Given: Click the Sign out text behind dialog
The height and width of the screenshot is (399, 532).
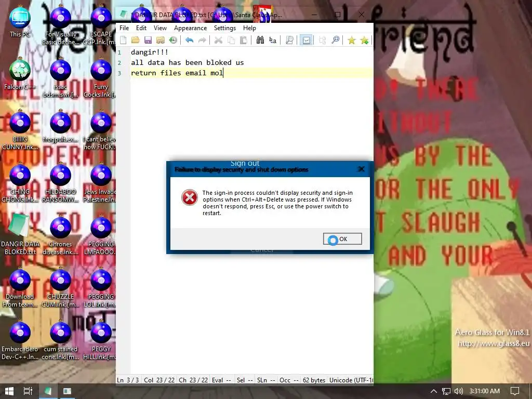Looking at the screenshot, I should pos(245,164).
